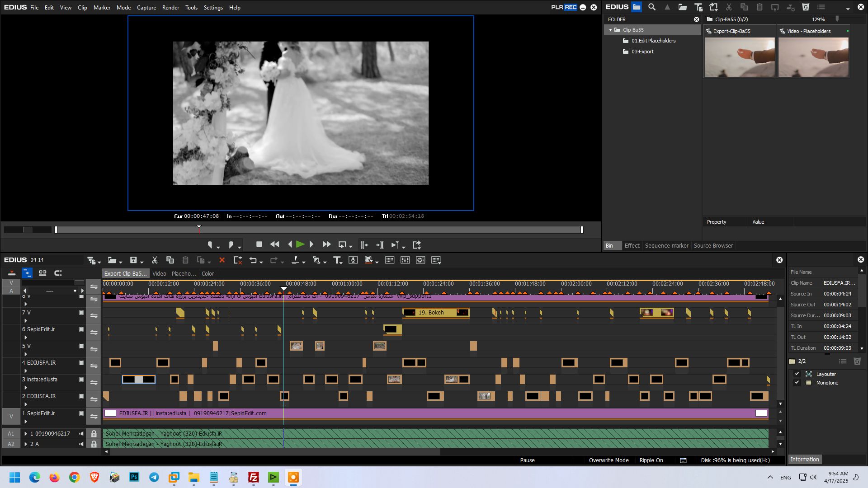Toggle the Bin window display icon
The width and height of the screenshot is (868, 488).
click(390, 260)
